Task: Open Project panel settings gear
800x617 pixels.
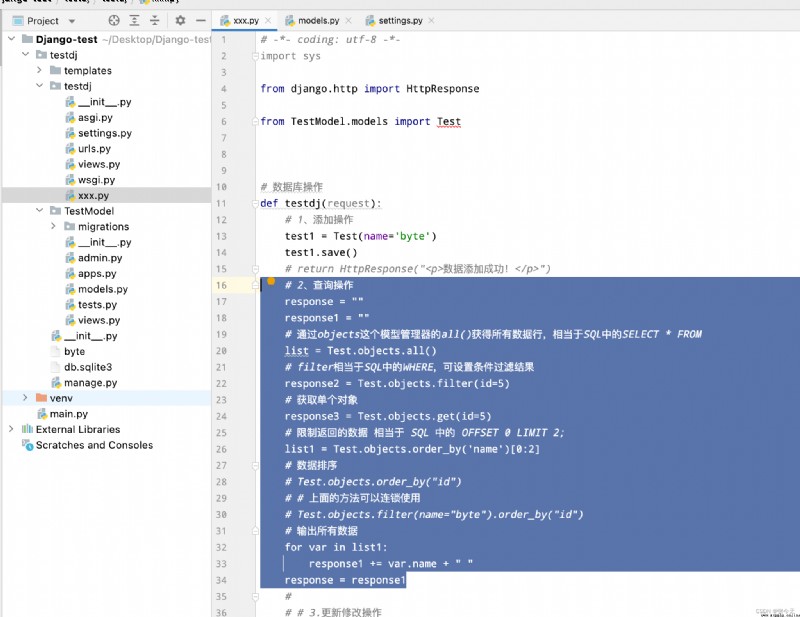Action: click(x=180, y=20)
